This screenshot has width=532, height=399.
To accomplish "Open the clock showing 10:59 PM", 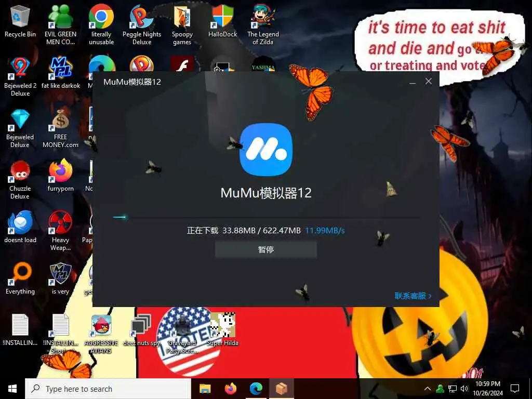I will click(x=488, y=389).
